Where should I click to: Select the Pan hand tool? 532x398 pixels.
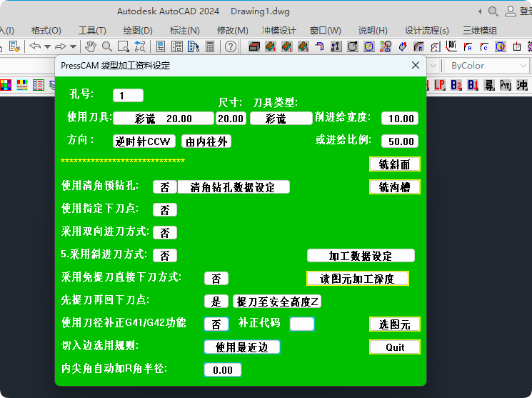[x=90, y=46]
